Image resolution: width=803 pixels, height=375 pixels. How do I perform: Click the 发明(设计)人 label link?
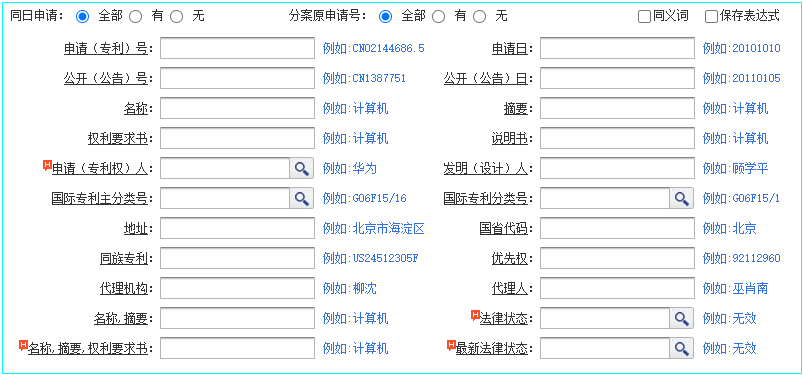(485, 169)
